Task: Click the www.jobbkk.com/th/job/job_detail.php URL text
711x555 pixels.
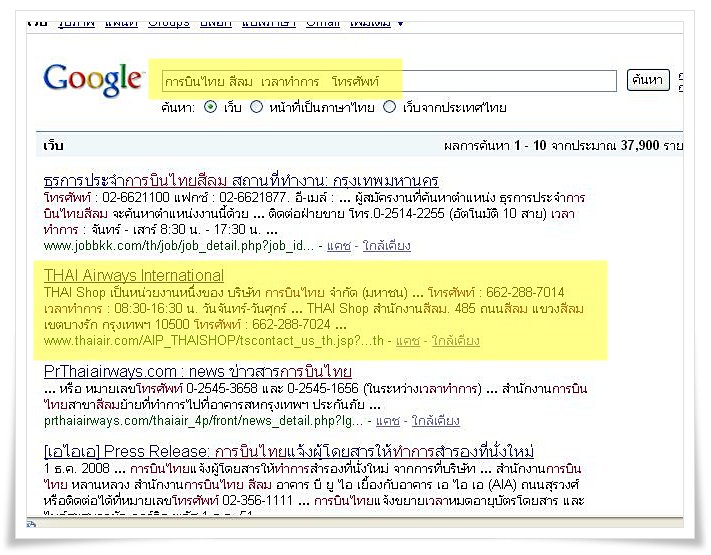Action: pos(179,246)
